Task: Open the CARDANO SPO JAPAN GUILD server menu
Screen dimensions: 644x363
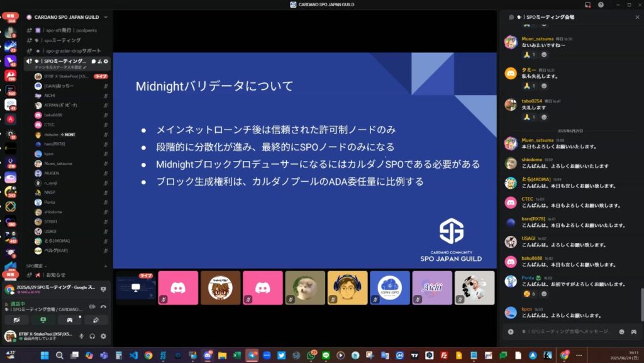Action: click(67, 17)
